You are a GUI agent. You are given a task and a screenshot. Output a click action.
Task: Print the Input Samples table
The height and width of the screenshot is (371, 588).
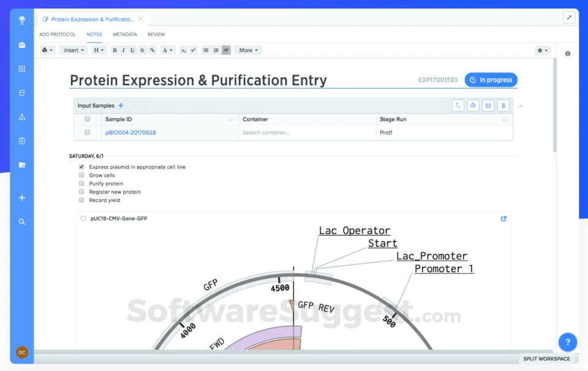[x=473, y=105]
